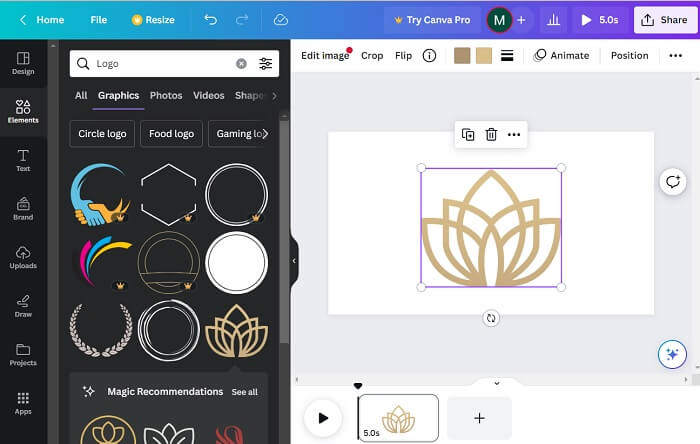Select the Food logo suggestion chip
This screenshot has width=700, height=444.
pyautogui.click(x=171, y=133)
